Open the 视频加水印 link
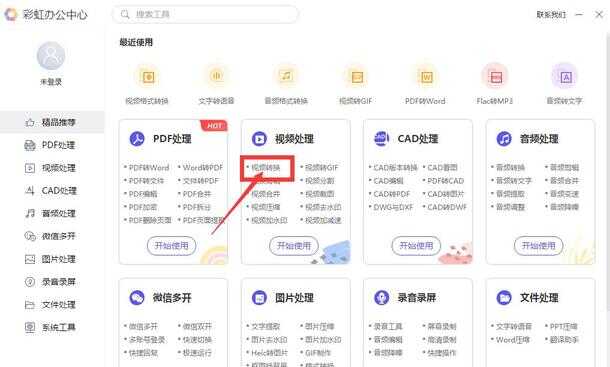Viewport: 610px width, 367px height. point(269,220)
